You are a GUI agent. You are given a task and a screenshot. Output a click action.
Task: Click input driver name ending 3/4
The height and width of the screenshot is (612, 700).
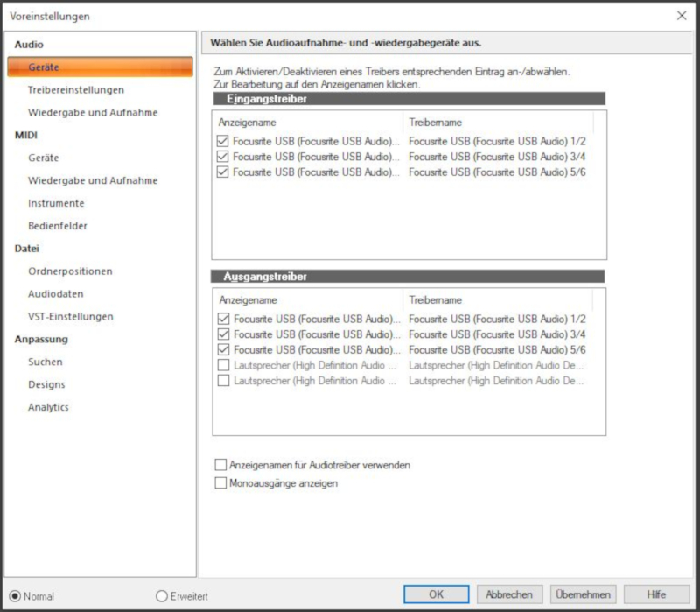tap(497, 157)
